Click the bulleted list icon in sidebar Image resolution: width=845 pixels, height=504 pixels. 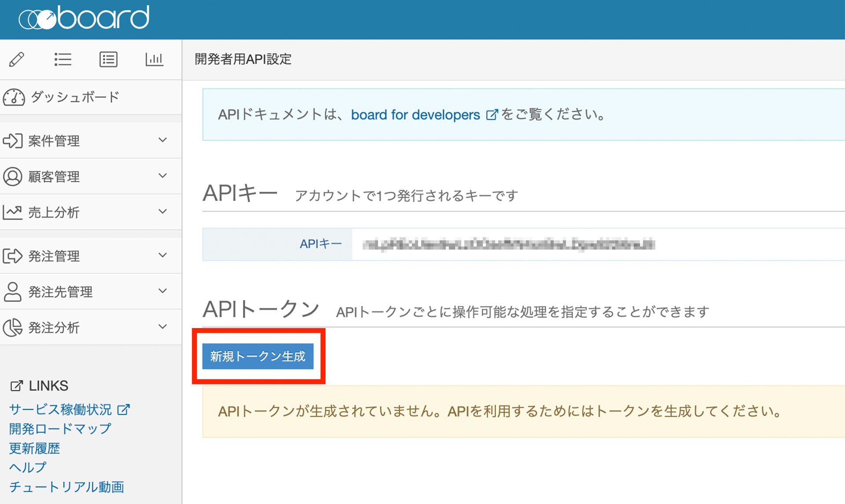[62, 59]
